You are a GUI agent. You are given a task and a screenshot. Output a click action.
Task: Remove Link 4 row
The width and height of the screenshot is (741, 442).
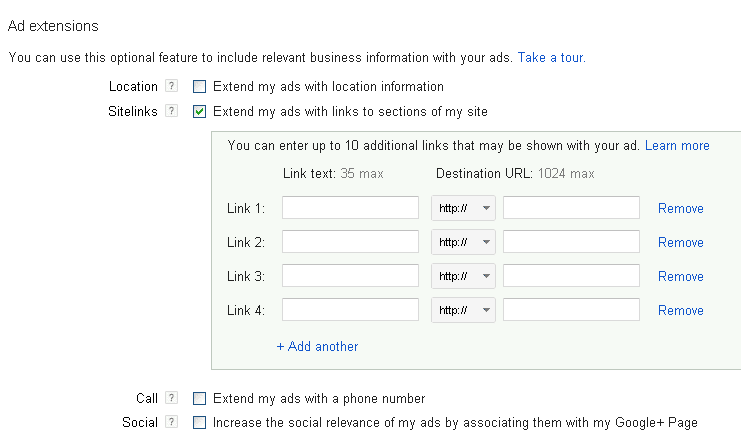coord(681,311)
